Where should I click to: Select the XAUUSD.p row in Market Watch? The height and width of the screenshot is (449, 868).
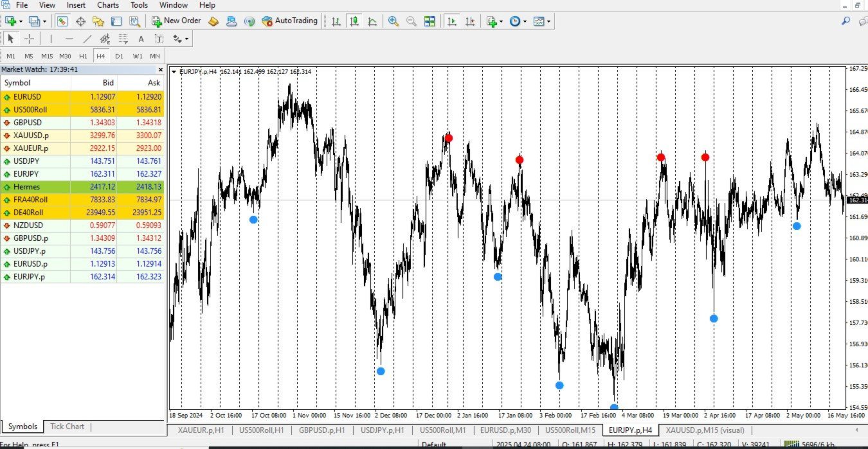coord(82,136)
